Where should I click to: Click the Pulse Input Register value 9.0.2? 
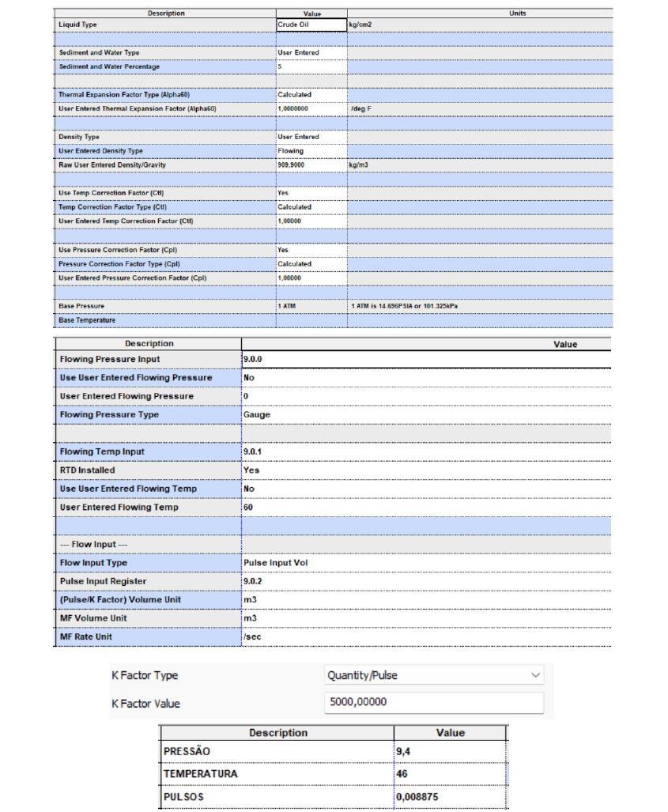pos(426,582)
